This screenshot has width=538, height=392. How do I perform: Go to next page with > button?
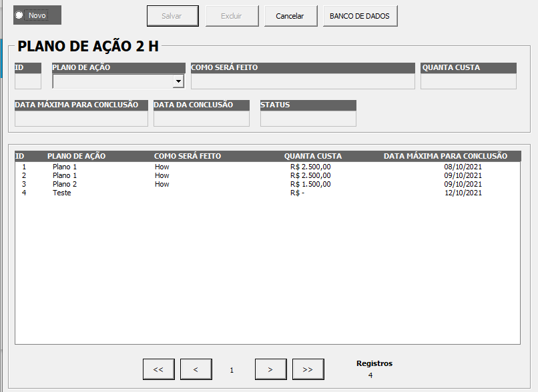(270, 369)
